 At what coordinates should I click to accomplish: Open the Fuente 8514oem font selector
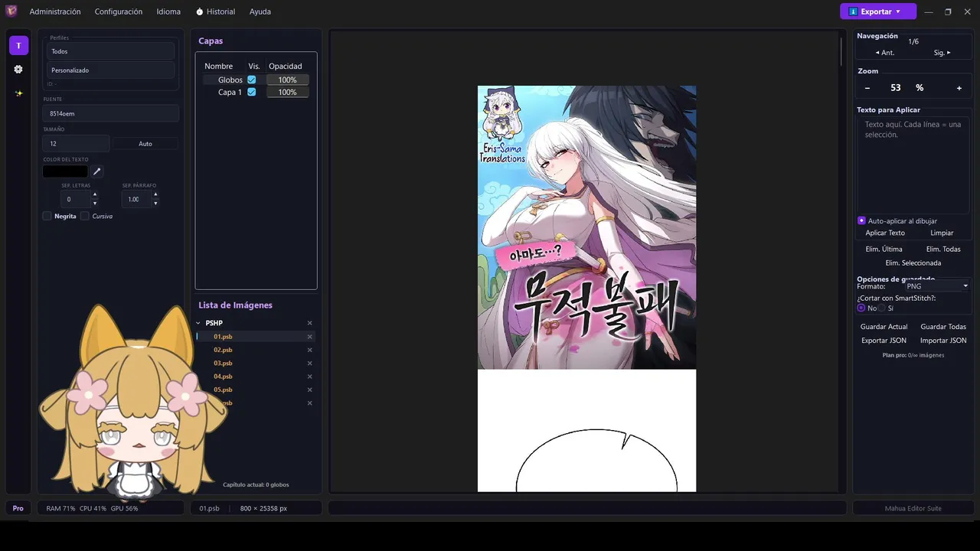pos(110,113)
